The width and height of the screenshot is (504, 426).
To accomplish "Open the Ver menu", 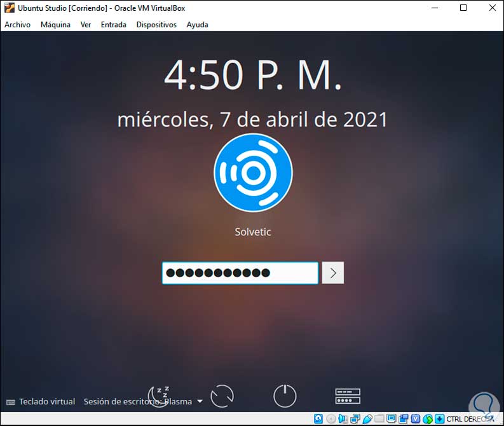I will [86, 25].
